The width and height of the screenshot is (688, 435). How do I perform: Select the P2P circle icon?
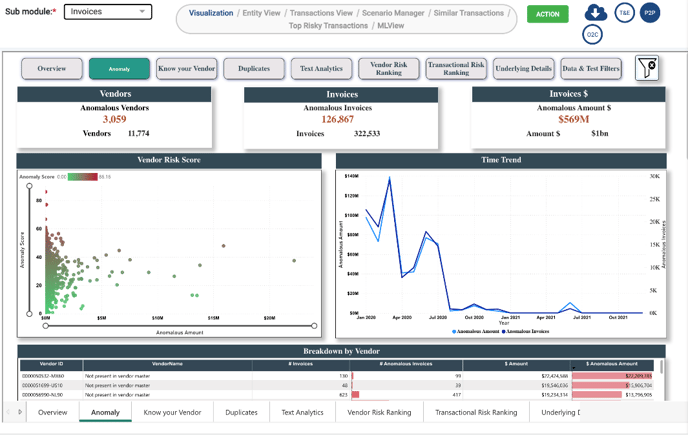pos(650,14)
